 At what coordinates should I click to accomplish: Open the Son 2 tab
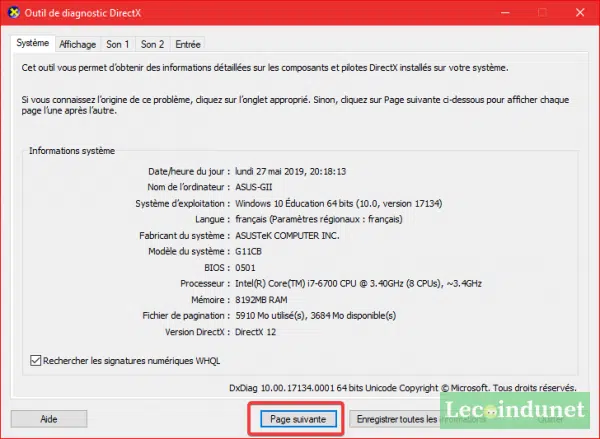pyautogui.click(x=152, y=44)
